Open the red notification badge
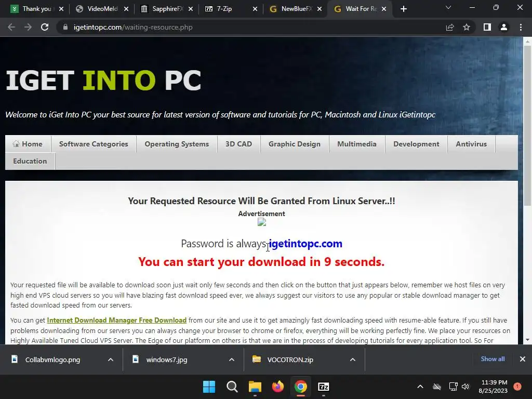The image size is (532, 399). [517, 386]
